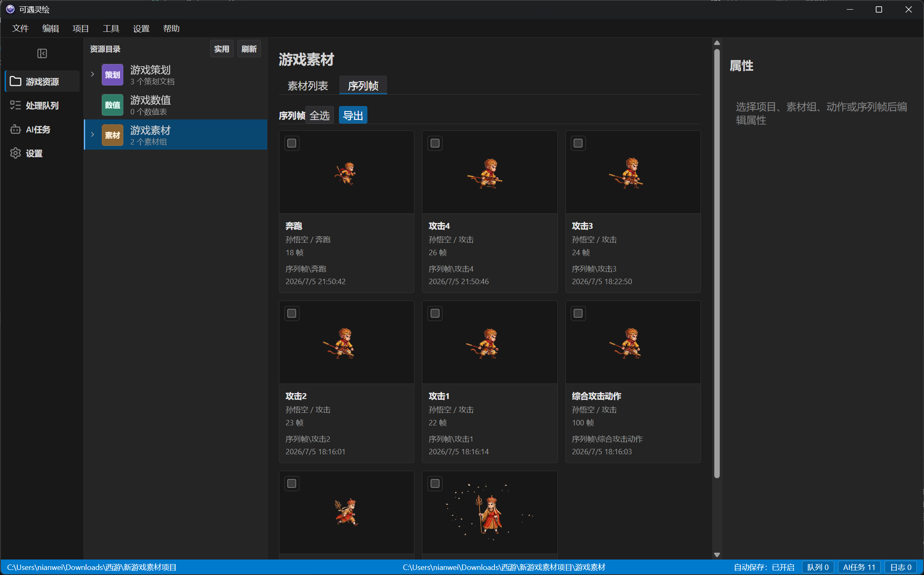The image size is (924, 575).
Task: Check the box on the 综合攻击动作 card
Action: click(578, 313)
